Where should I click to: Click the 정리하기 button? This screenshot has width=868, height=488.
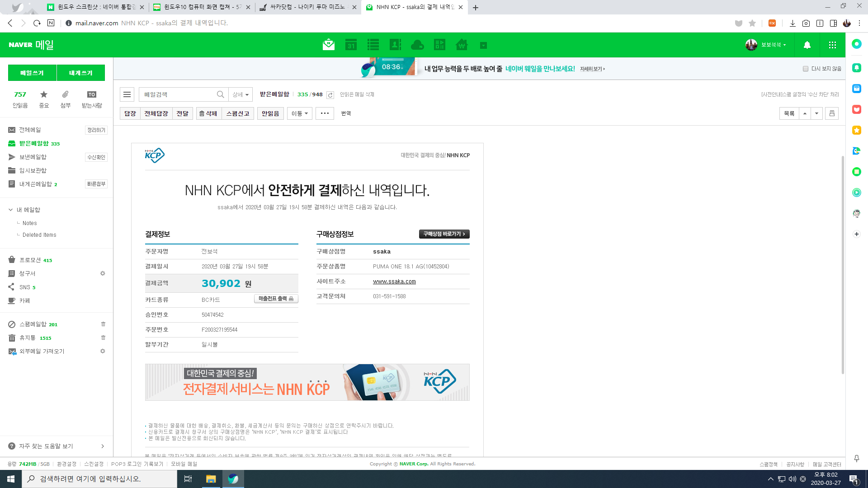pyautogui.click(x=96, y=130)
